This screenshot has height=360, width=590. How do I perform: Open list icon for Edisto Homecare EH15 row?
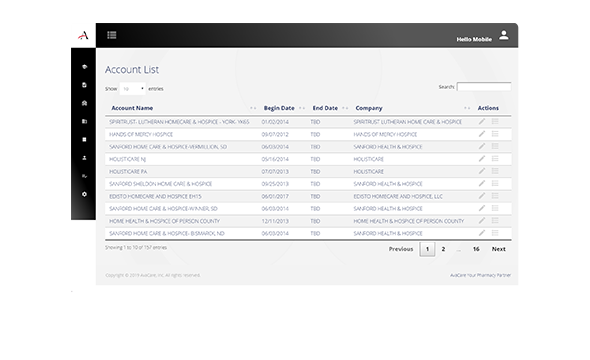tap(495, 196)
